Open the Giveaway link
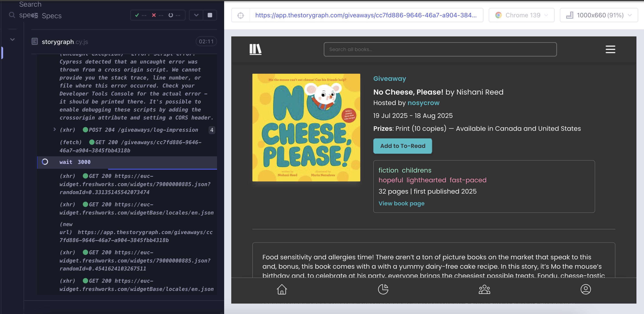Viewport: 644px width, 314px height. click(390, 79)
